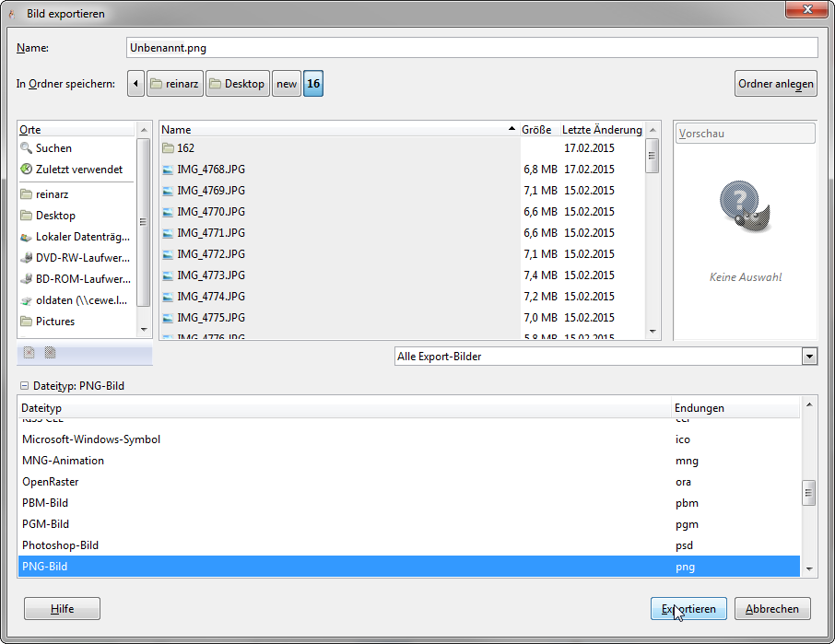
Task: Click the file type list scroll up arrow
Action: click(x=809, y=405)
